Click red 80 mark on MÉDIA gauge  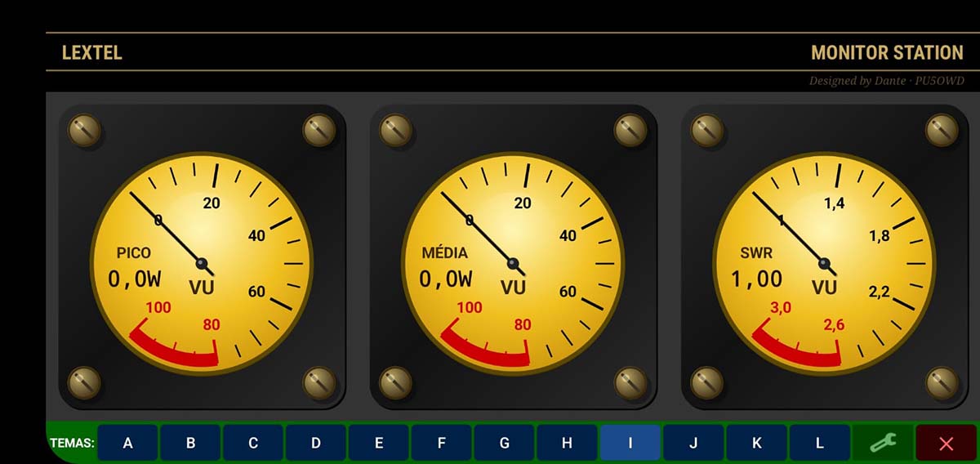click(x=523, y=324)
